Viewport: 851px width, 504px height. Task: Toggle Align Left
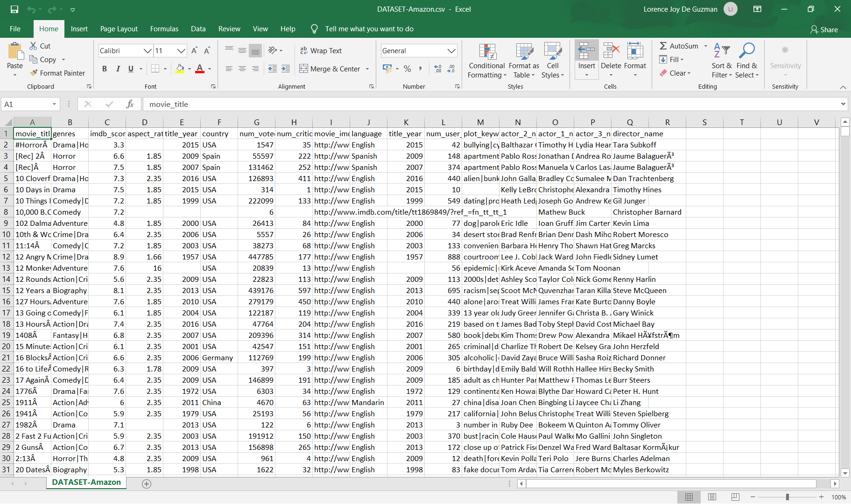229,69
